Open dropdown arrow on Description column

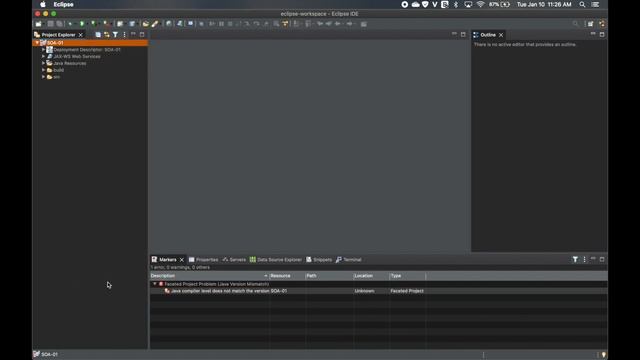[x=266, y=276]
